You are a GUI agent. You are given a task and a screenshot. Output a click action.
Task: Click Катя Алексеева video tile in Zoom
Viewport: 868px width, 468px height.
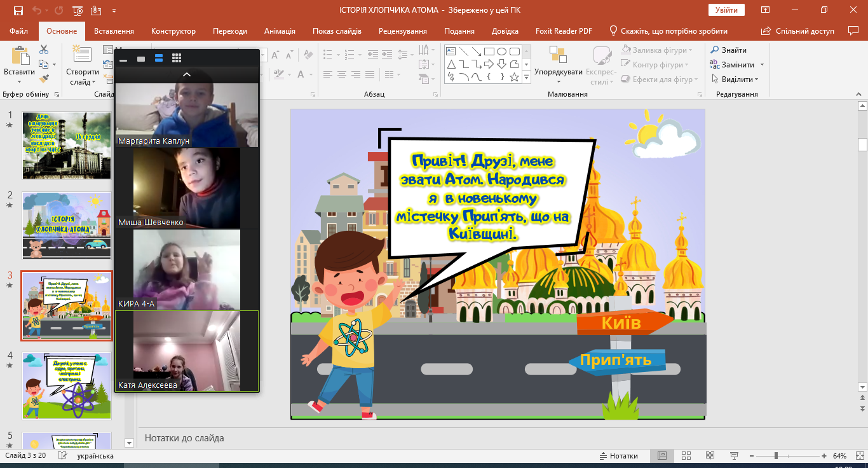(187, 351)
